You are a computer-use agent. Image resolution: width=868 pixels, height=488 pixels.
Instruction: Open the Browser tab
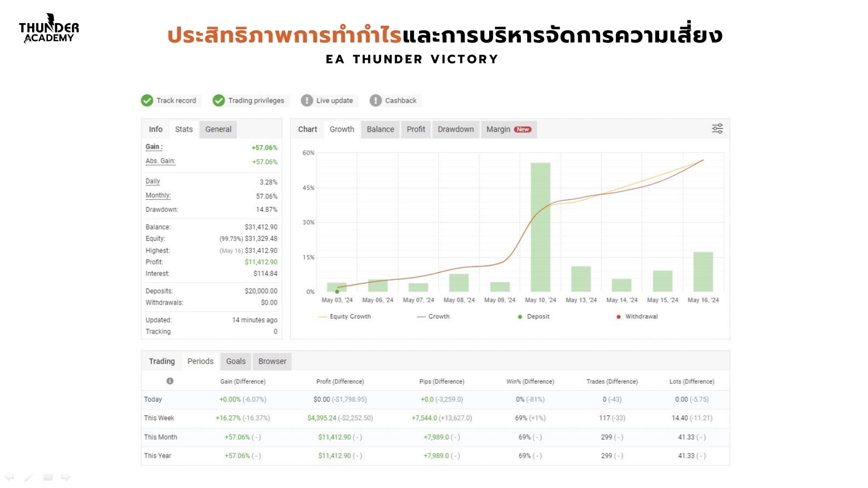272,361
